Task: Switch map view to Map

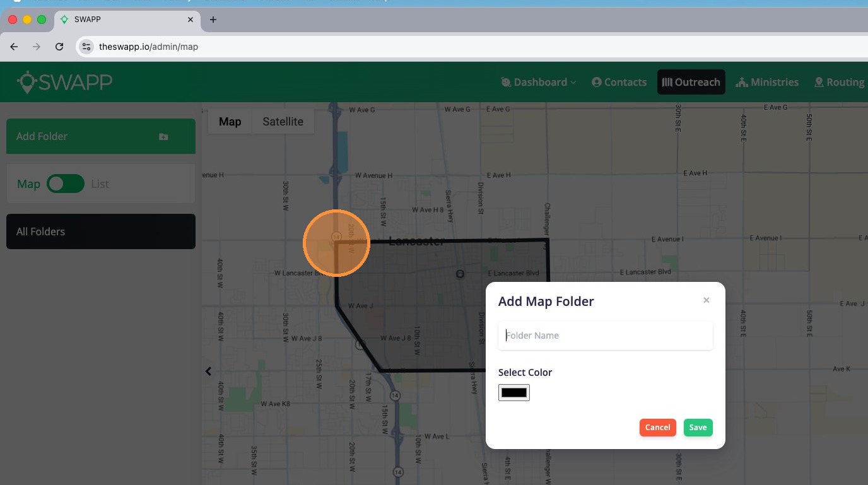Action: (x=230, y=122)
